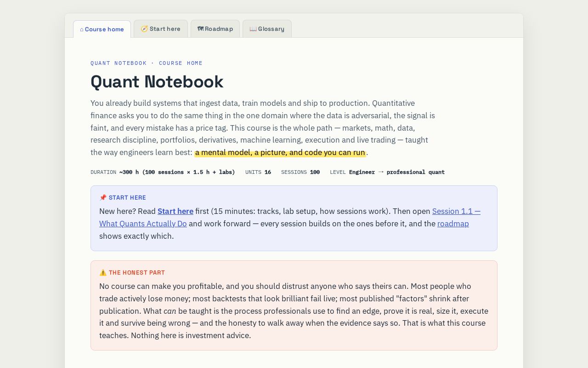Click the map icon on Roadmap tab

click(200, 29)
